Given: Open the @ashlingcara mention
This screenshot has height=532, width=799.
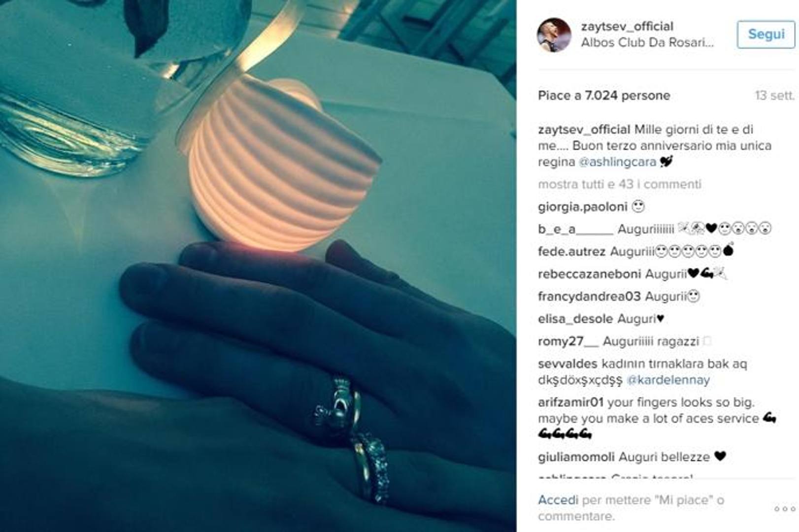Looking at the screenshot, I should click(617, 162).
